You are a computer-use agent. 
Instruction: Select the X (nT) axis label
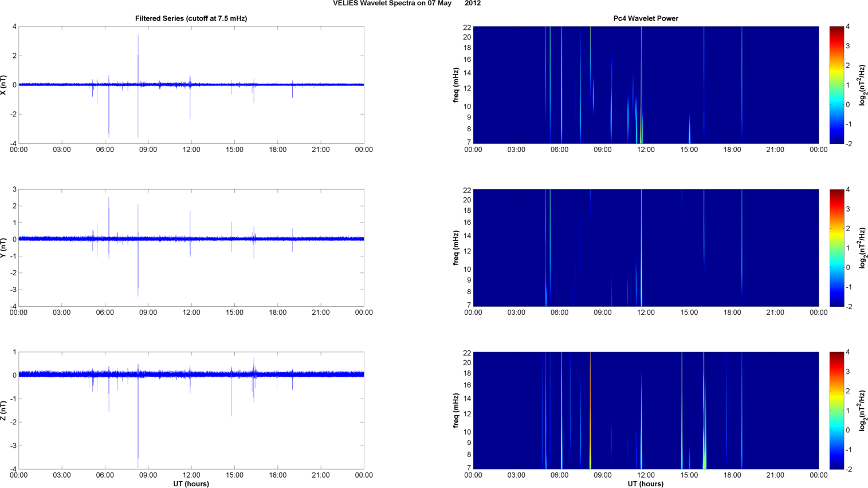tap(4, 85)
